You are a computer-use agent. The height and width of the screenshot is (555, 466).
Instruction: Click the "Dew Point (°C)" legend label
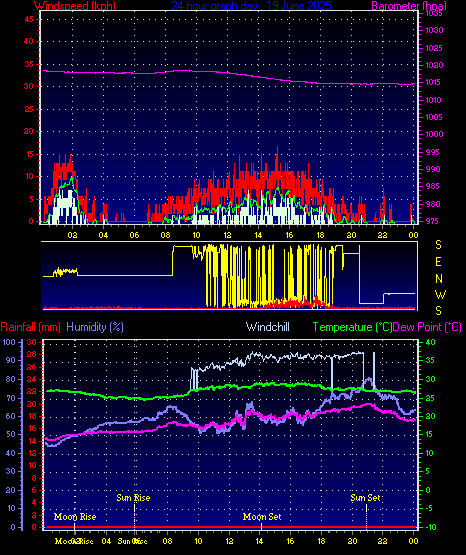(427, 327)
